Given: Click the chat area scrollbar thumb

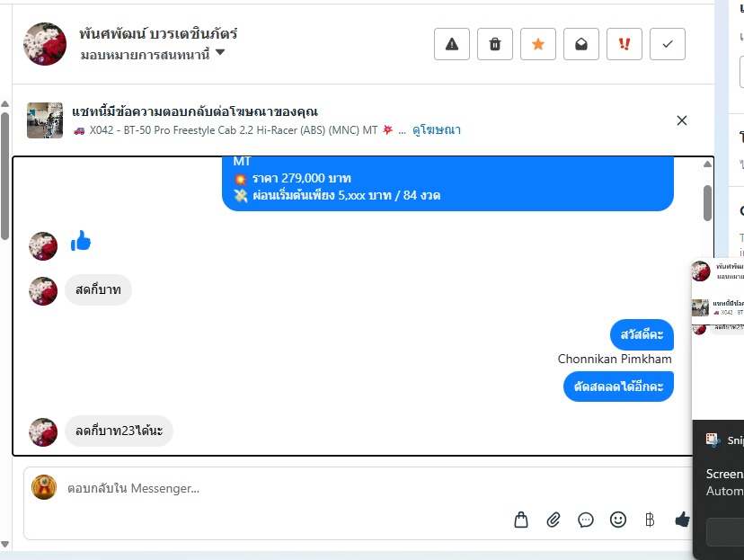Looking at the screenshot, I should point(707,203).
